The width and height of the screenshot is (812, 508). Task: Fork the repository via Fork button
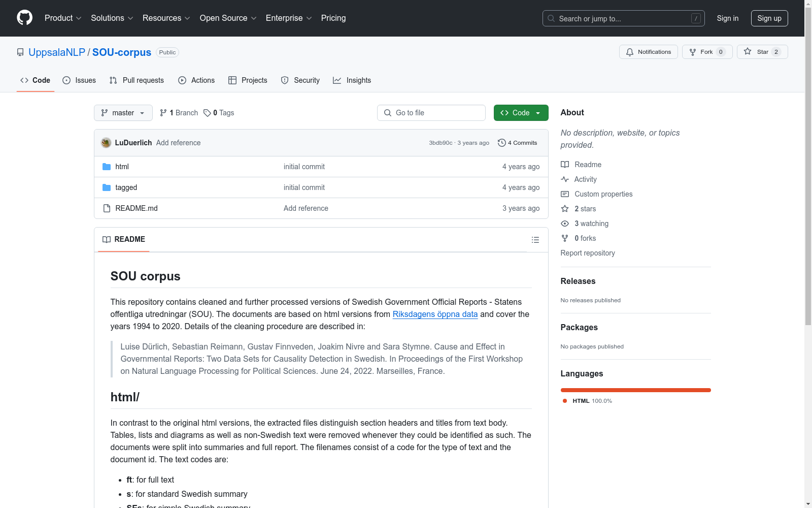pyautogui.click(x=707, y=52)
